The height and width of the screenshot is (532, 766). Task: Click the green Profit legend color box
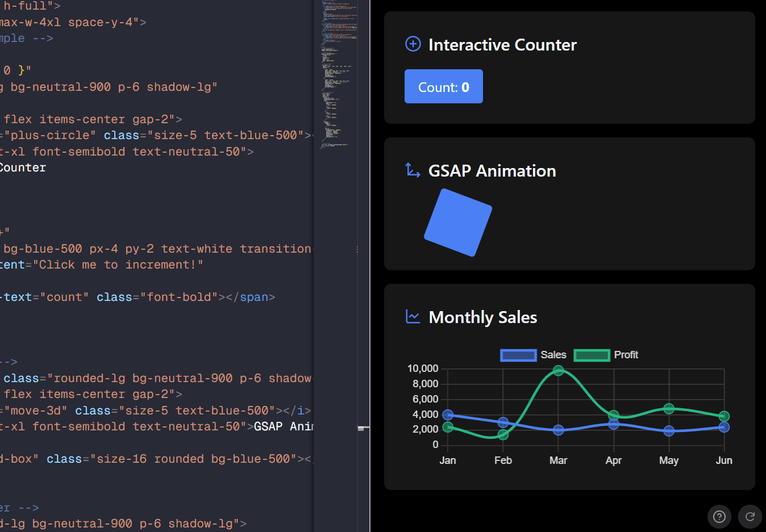(592, 355)
